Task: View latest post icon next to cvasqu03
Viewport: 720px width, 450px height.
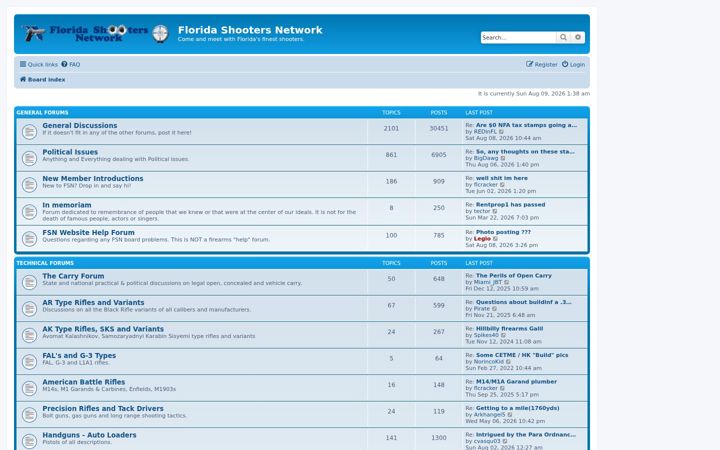Action: pyautogui.click(x=505, y=441)
